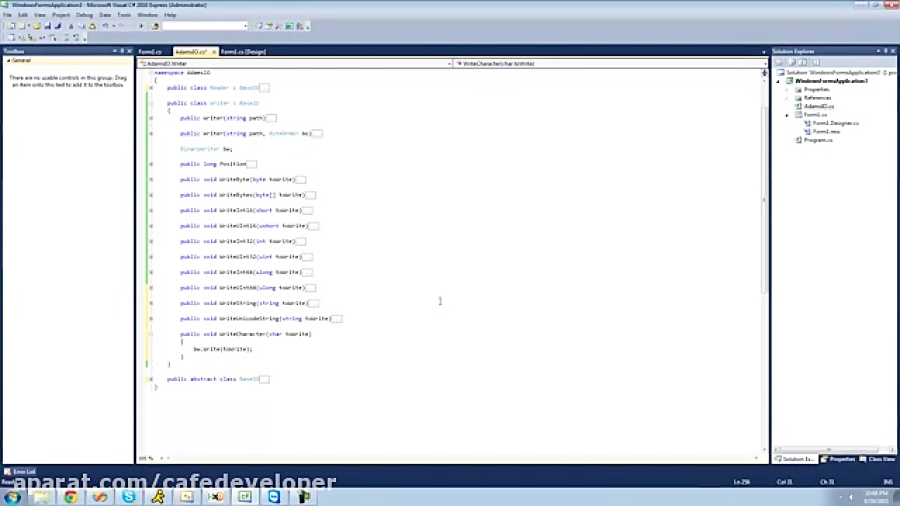Collapse the General group in Toolbox
900x506 pixels.
tap(9, 60)
